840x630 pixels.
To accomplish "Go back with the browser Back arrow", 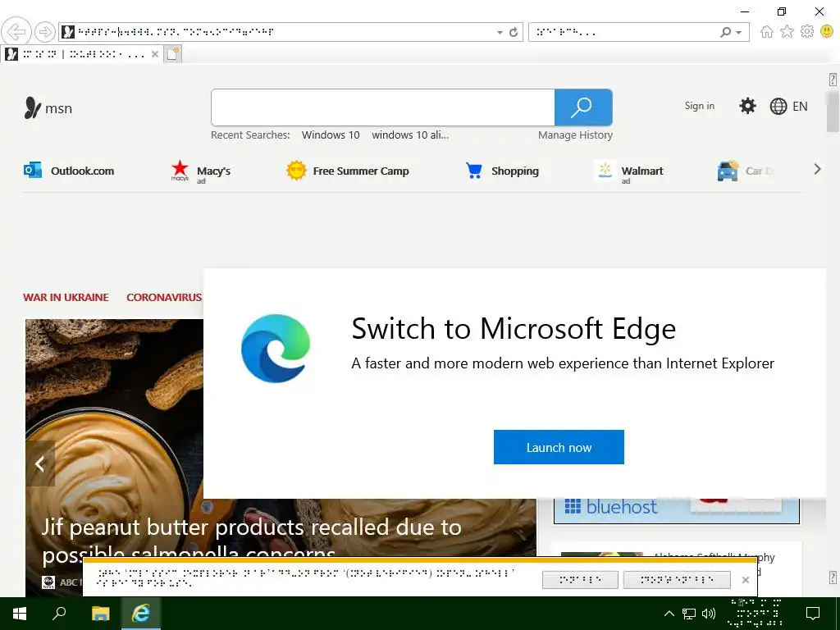I will point(16,32).
